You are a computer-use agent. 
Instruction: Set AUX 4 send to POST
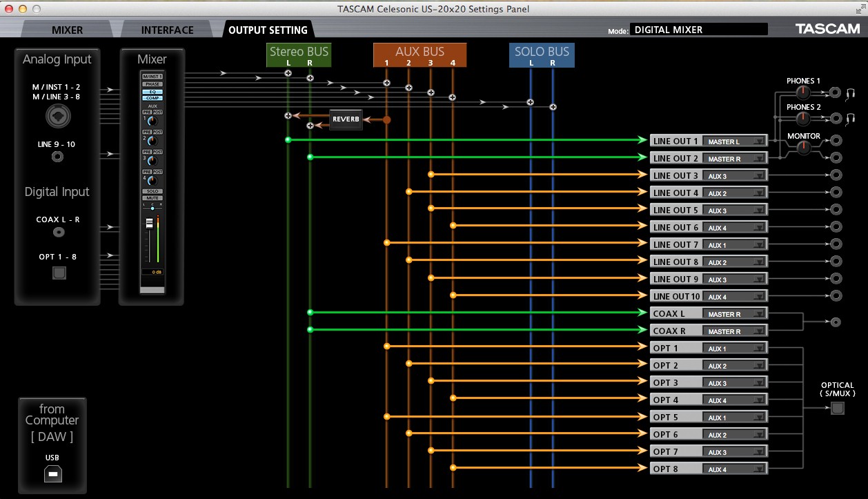tap(158, 171)
